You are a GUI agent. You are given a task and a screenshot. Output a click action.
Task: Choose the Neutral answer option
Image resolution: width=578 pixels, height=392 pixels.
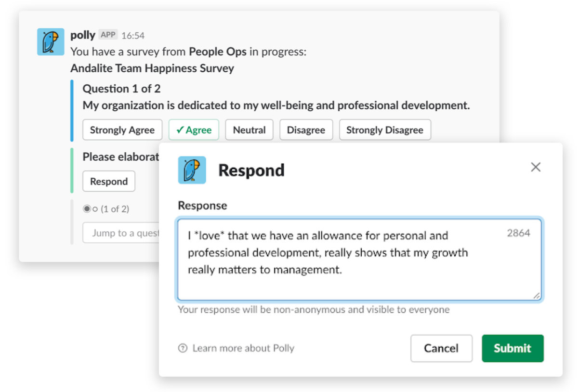pos(249,130)
